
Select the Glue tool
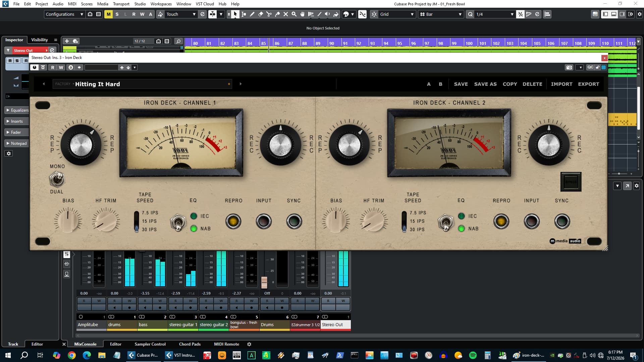(277, 14)
